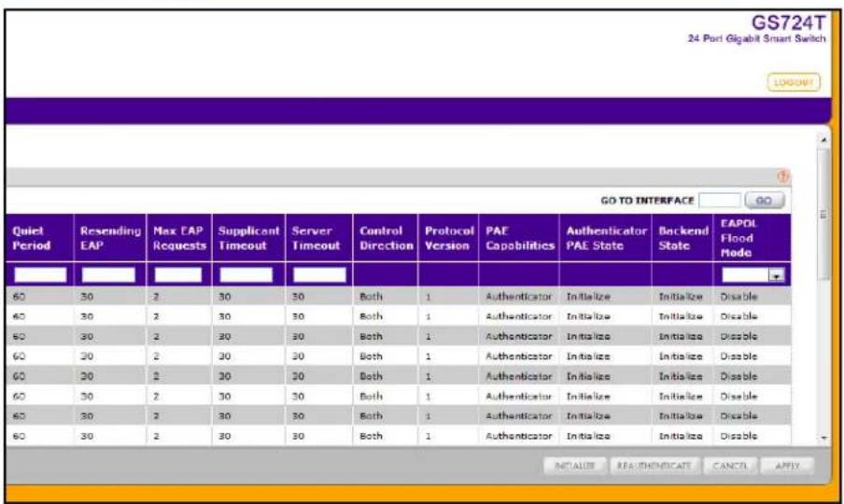Focus the Go To Interface input field
This screenshot has width=844, height=504.
click(x=720, y=201)
